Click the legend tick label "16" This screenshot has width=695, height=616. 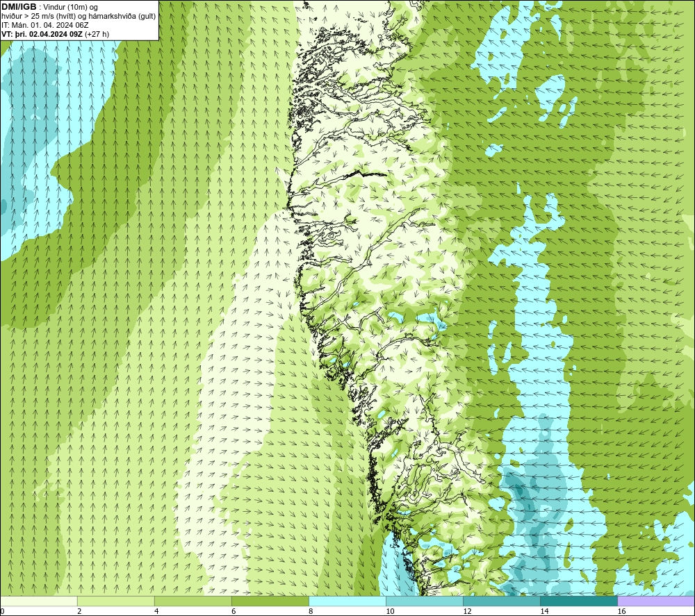pos(621,612)
